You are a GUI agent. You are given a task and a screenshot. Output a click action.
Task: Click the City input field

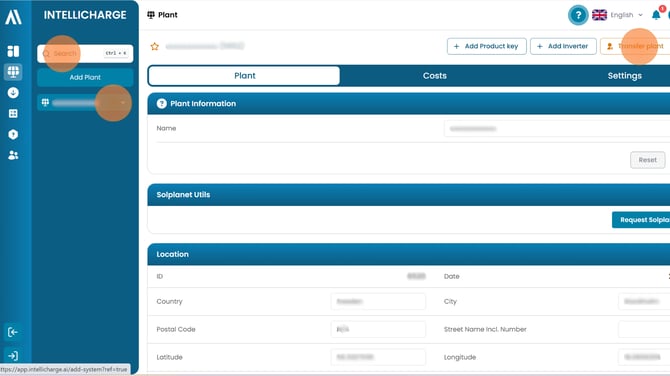coord(644,302)
